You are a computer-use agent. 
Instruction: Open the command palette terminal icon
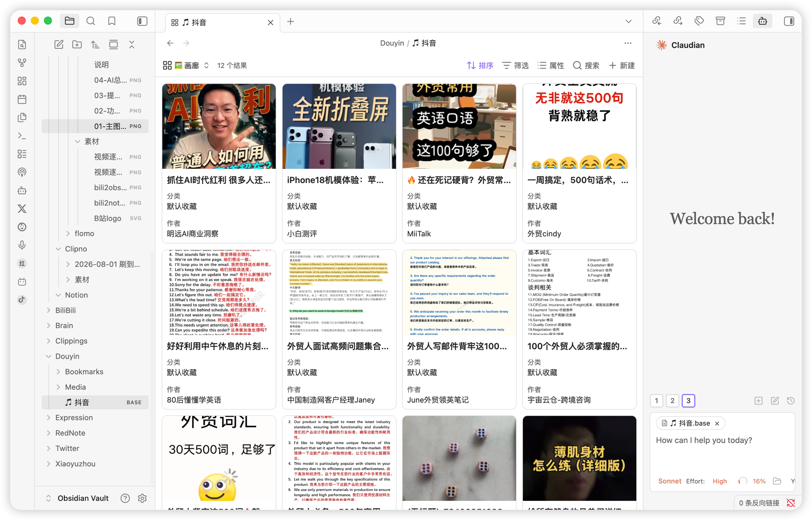22,136
